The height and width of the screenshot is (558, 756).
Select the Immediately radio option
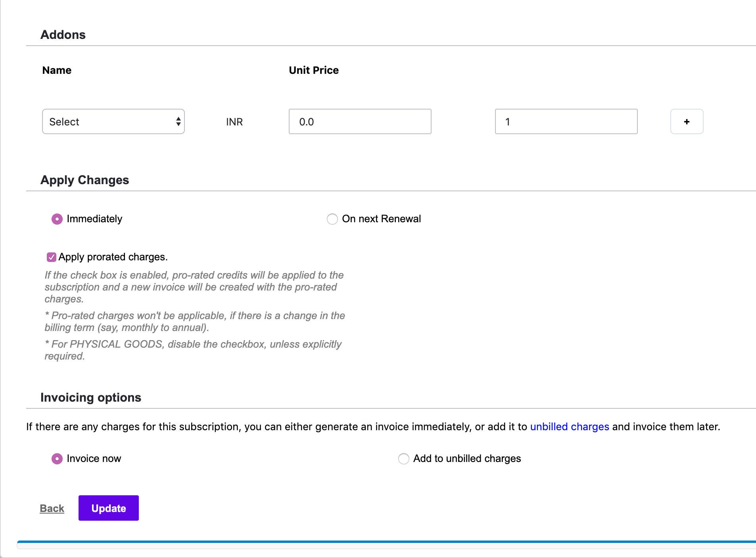[57, 219]
